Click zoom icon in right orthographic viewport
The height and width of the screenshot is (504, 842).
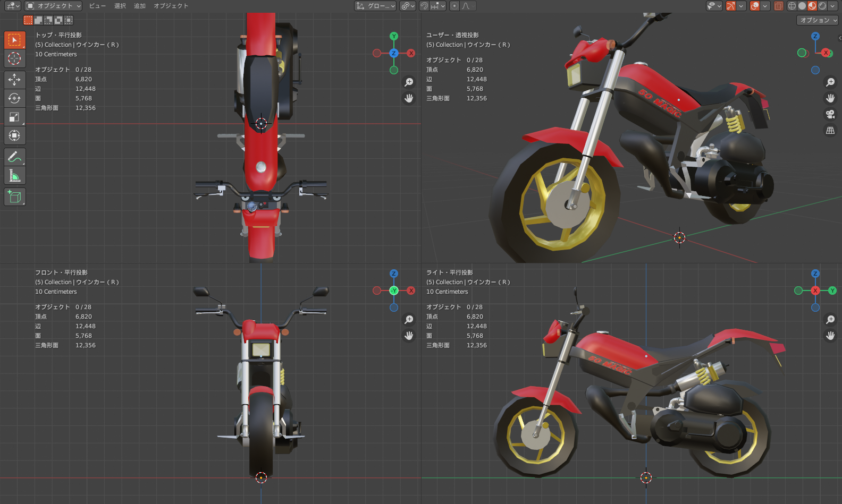(x=830, y=320)
